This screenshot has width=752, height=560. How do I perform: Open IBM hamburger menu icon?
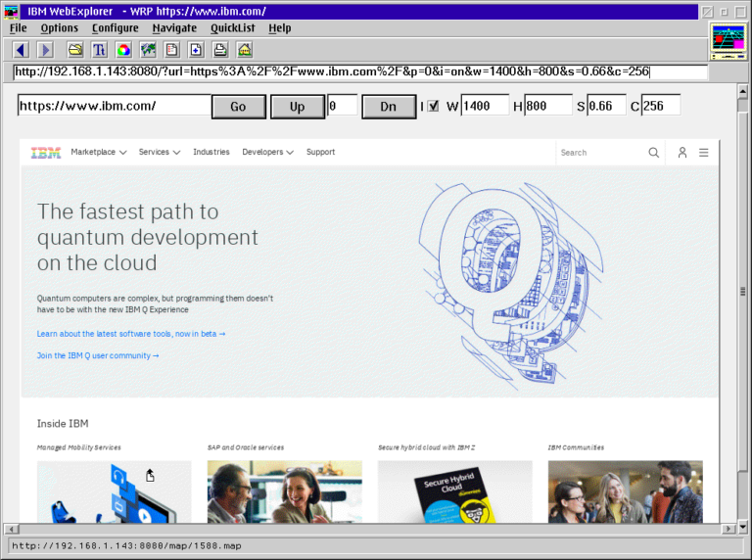[x=704, y=153]
